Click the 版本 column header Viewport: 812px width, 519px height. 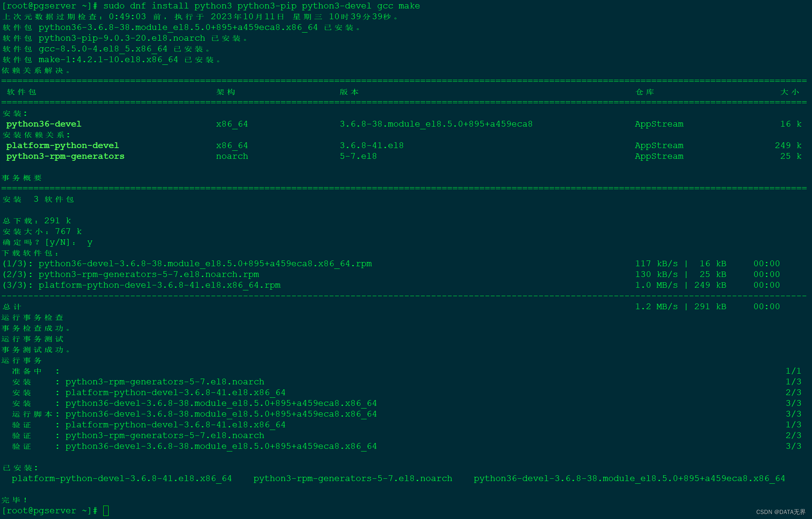pos(349,92)
